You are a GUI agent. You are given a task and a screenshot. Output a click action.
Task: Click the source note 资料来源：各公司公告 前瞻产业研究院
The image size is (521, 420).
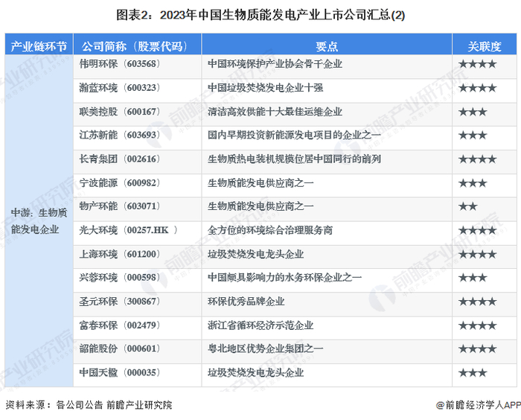point(89,404)
